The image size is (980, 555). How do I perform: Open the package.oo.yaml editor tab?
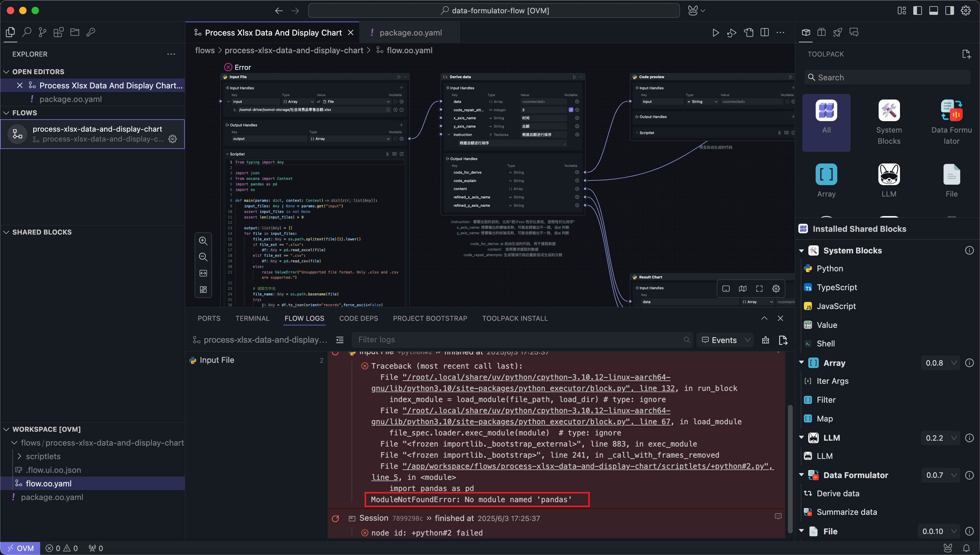coord(410,33)
